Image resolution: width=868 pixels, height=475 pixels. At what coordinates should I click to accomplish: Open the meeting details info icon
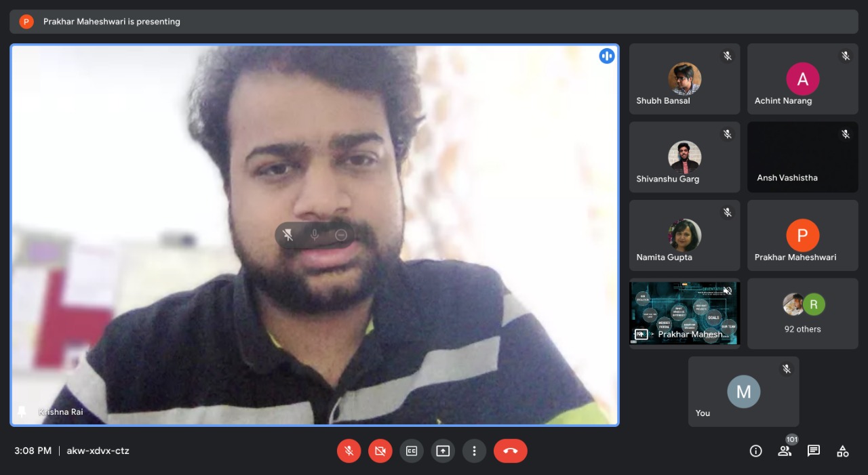755,451
